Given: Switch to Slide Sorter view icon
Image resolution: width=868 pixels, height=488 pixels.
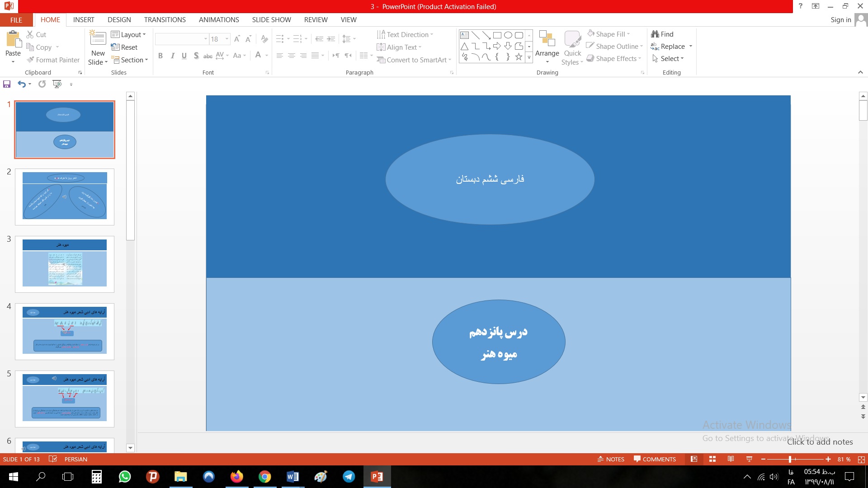Looking at the screenshot, I should click(712, 459).
